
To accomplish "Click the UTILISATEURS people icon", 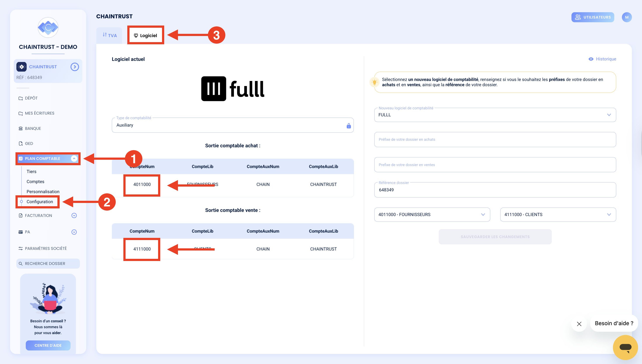I will 578,17.
